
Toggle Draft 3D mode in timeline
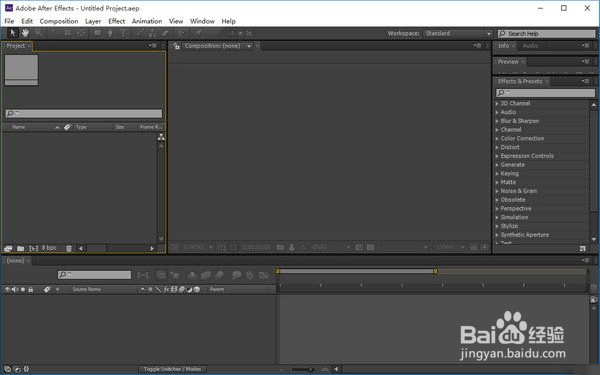pyautogui.click(x=174, y=275)
